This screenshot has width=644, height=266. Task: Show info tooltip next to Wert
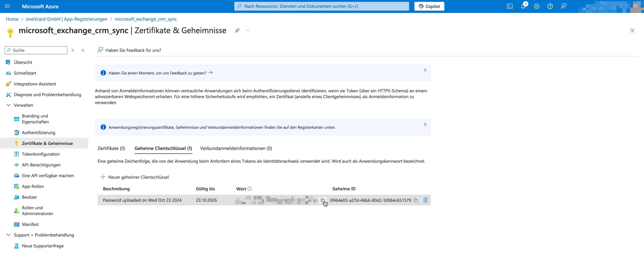tap(250, 189)
